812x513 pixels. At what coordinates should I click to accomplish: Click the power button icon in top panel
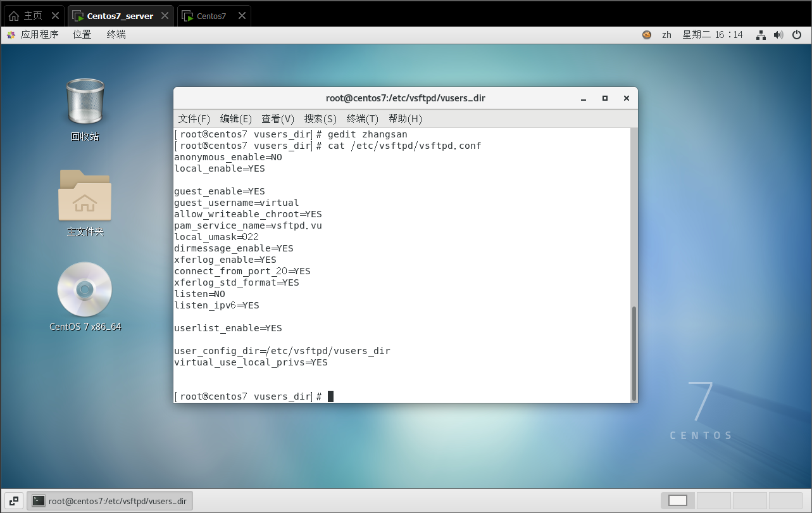(797, 35)
